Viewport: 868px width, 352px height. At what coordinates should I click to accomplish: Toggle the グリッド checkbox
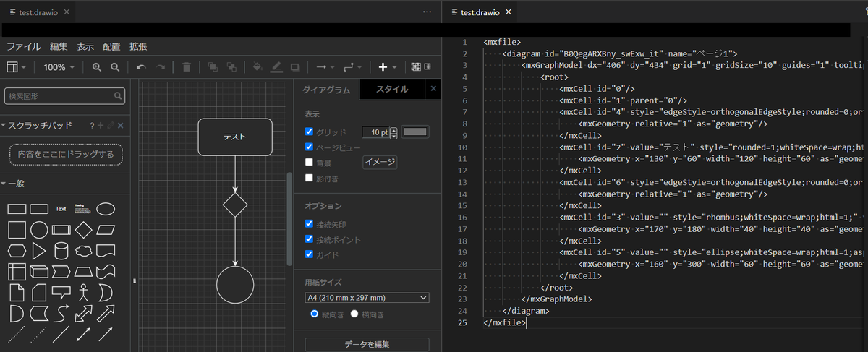click(x=309, y=132)
